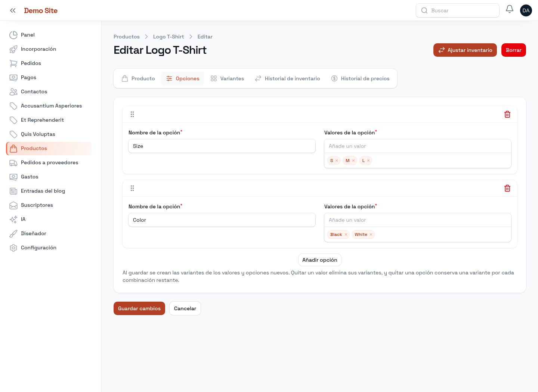Click Añadir opción button

pyautogui.click(x=320, y=260)
